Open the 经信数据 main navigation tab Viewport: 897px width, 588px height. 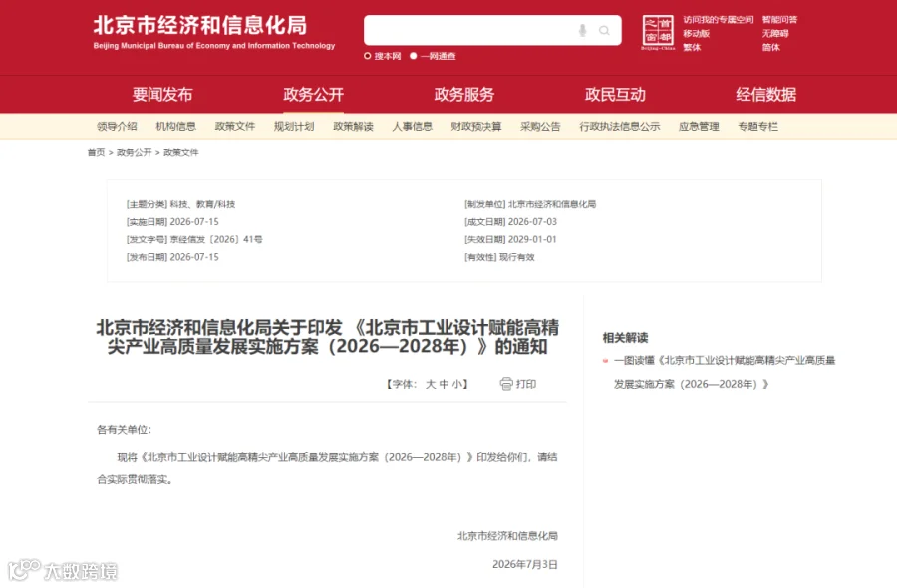tap(766, 95)
